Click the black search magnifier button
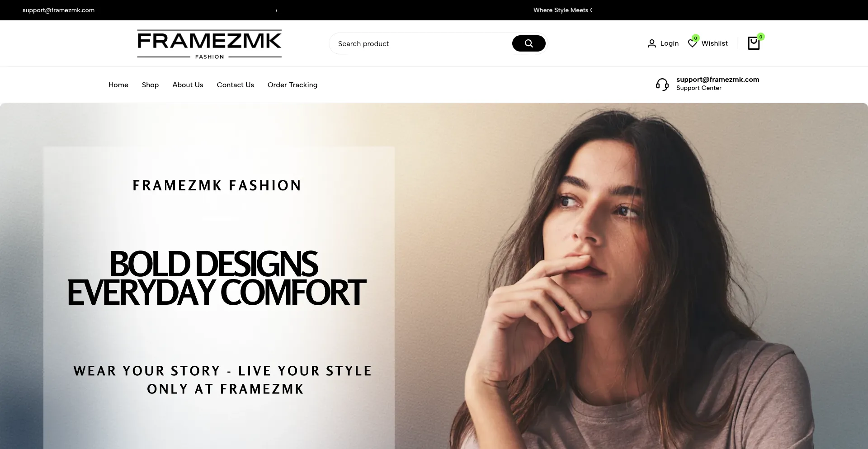 click(x=528, y=43)
